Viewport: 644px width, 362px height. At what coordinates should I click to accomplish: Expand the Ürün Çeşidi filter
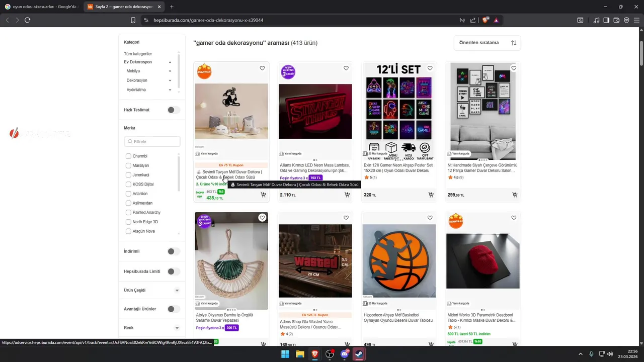[x=177, y=291]
